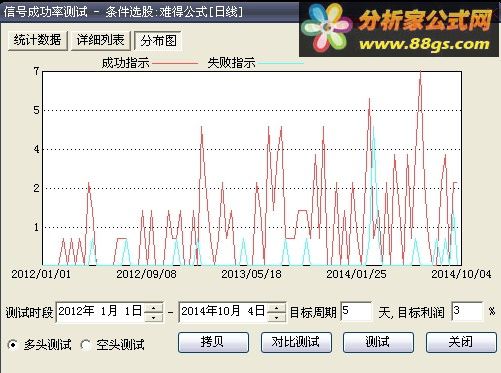Image resolution: width=501 pixels, height=373 pixels.
Task: Start the test with 测试 button
Action: [378, 342]
